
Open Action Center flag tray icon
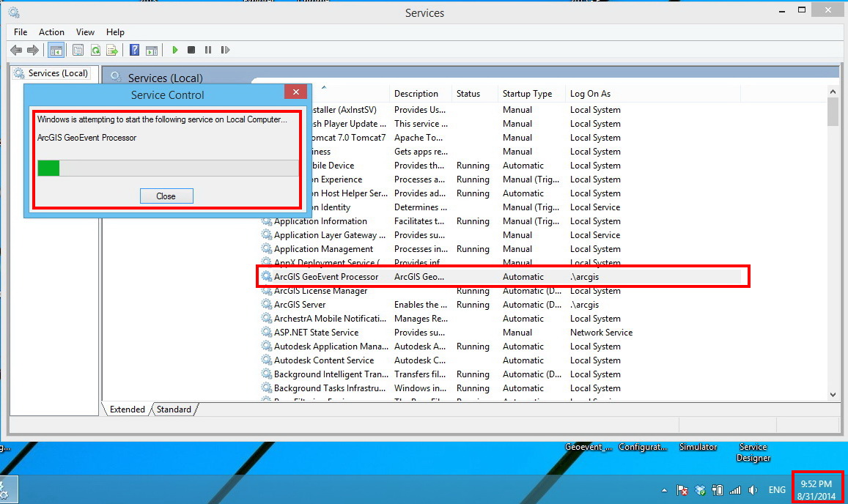point(682,490)
